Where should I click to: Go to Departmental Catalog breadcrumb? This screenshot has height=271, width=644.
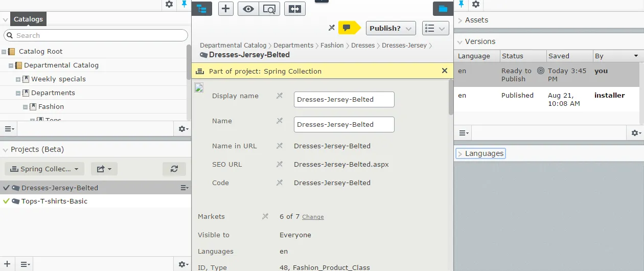233,45
